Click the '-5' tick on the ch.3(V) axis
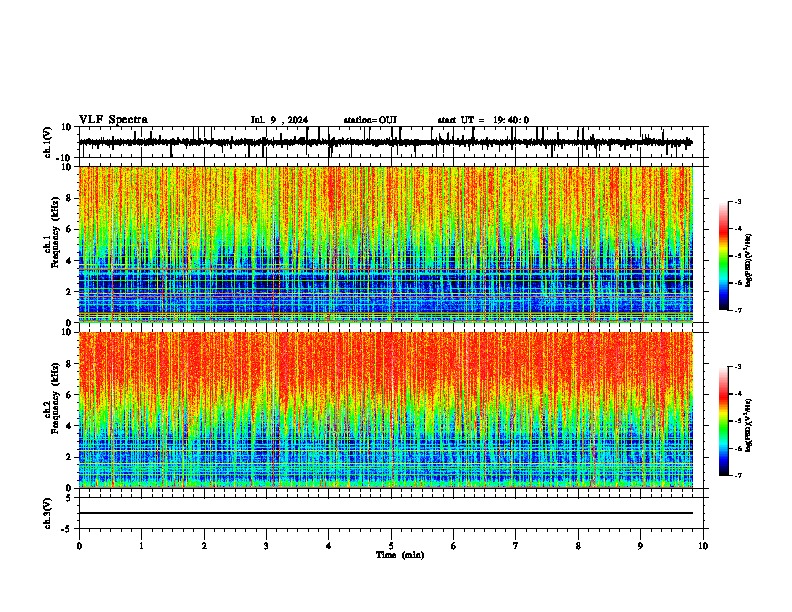Viewport: 792px width, 612px height. point(67,529)
